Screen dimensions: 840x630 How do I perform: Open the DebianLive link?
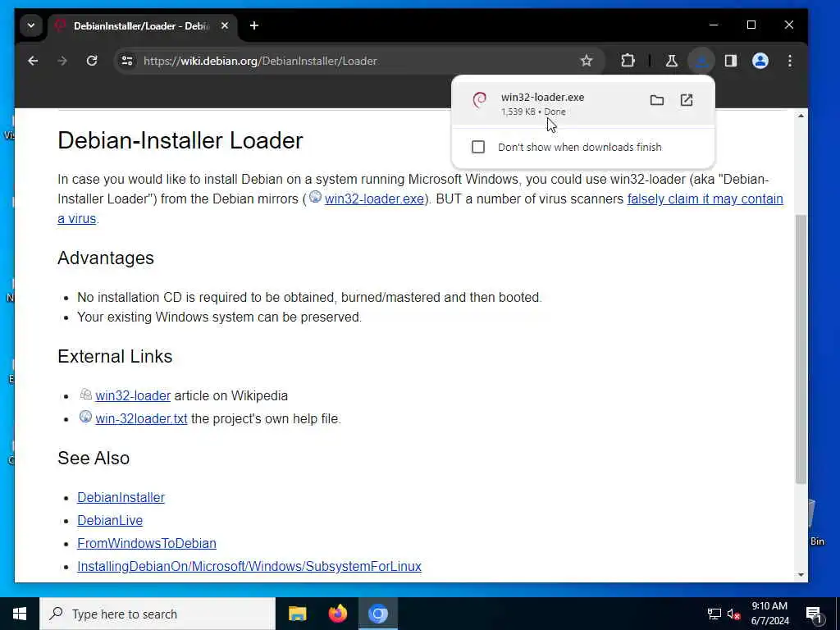tap(110, 521)
